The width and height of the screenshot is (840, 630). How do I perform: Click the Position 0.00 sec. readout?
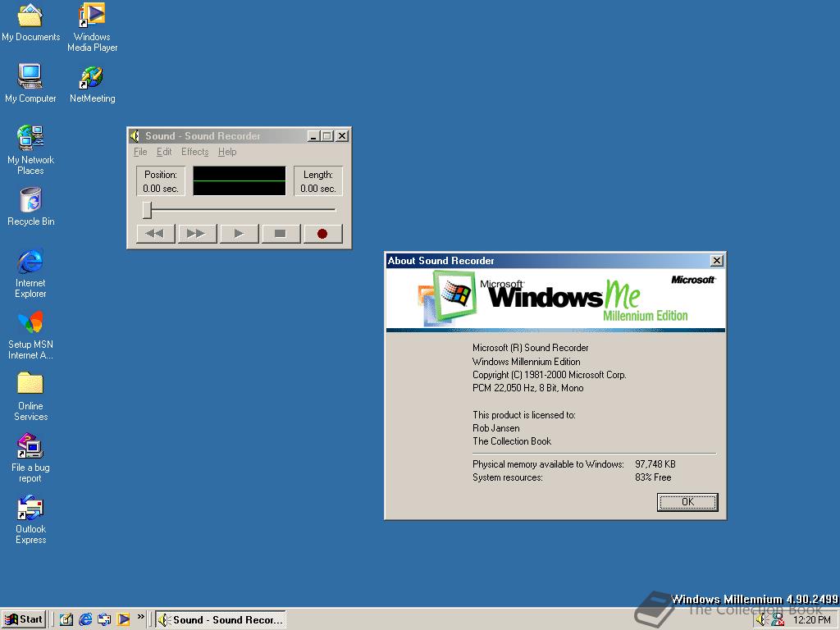click(x=161, y=181)
